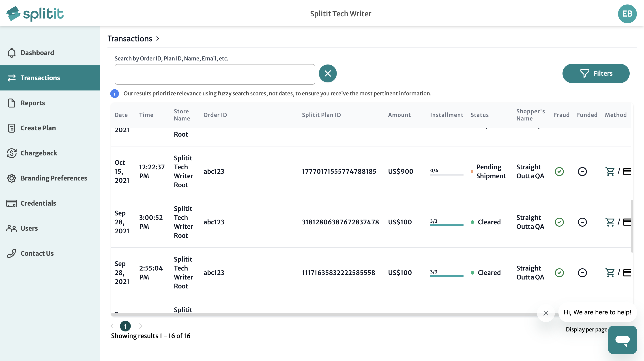Select the Reports menu item
The image size is (644, 361).
(x=32, y=103)
